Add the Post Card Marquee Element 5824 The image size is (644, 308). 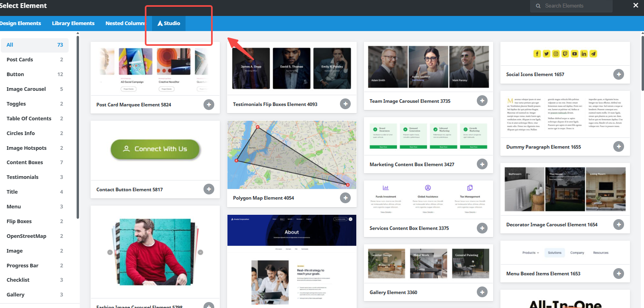tap(209, 104)
